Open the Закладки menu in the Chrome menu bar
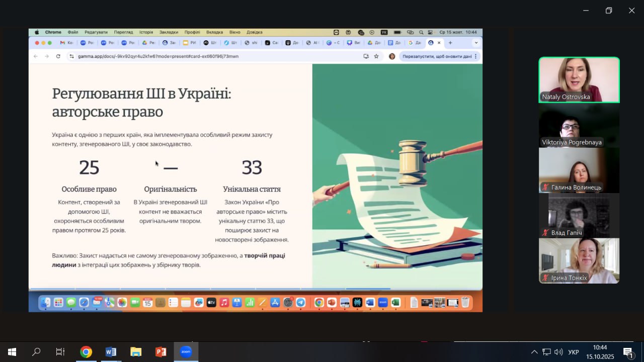Screen dimensions: 644x362 coord(169,32)
